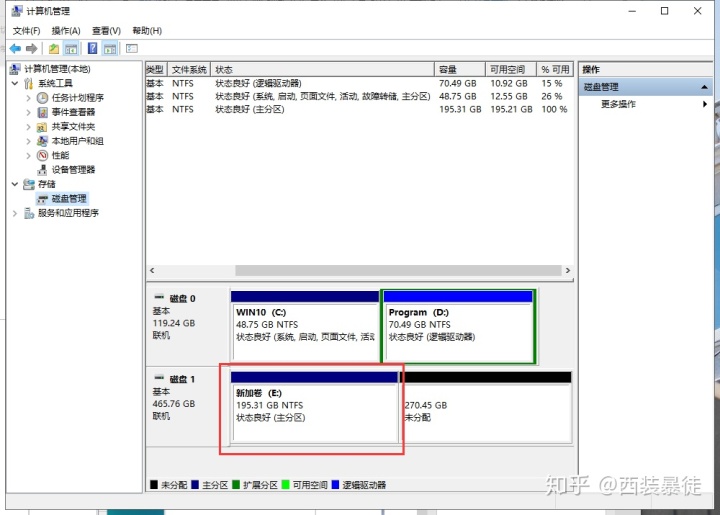Open 事件查看器 tree node

coord(73,112)
